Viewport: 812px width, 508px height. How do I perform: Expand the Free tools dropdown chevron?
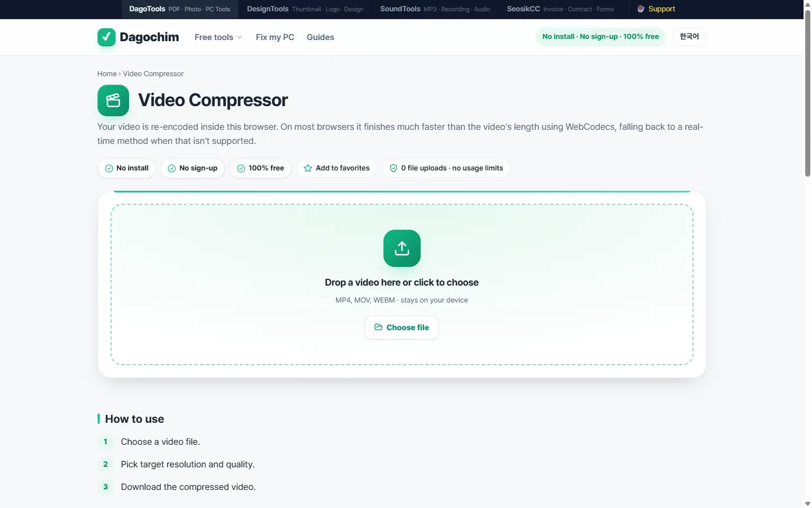(240, 37)
